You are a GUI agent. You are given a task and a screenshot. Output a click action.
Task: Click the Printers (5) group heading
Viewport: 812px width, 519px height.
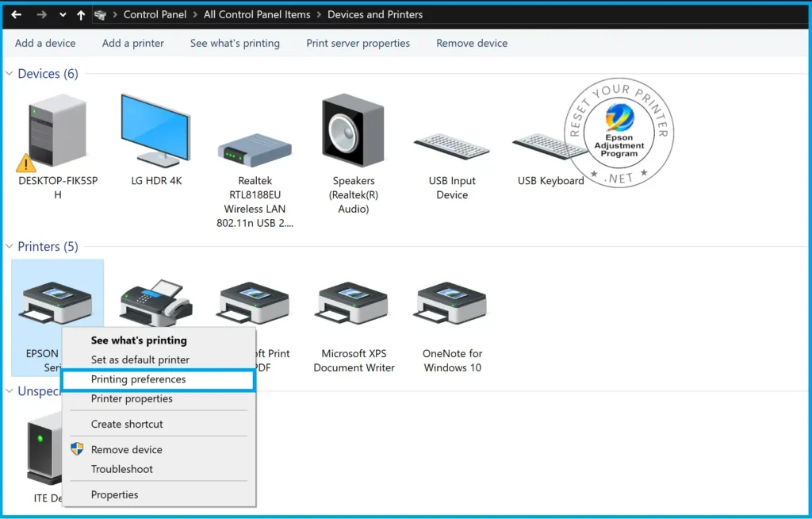(48, 246)
